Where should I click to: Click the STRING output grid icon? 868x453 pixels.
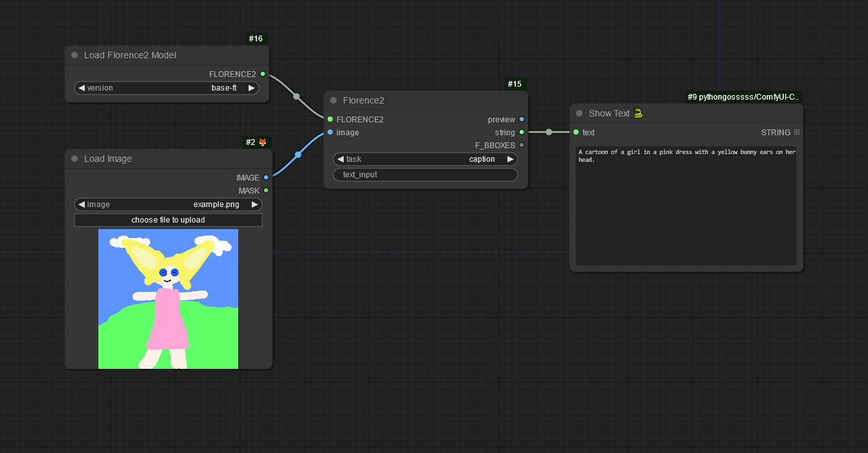[x=797, y=132]
